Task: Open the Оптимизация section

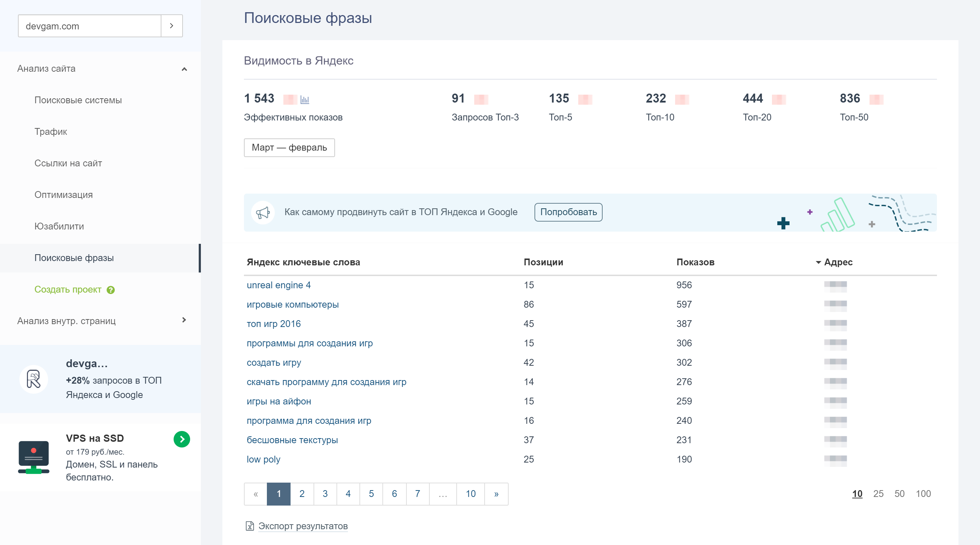Action: (63, 195)
